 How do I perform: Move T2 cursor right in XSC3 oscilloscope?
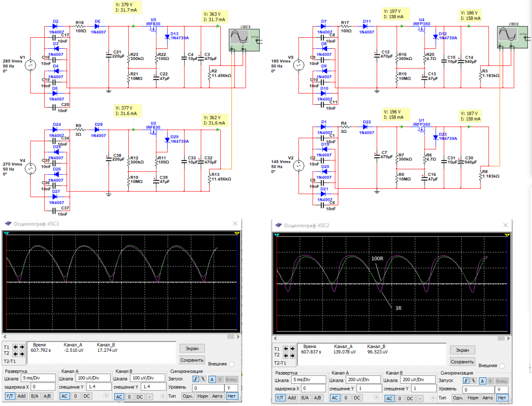click(x=23, y=353)
